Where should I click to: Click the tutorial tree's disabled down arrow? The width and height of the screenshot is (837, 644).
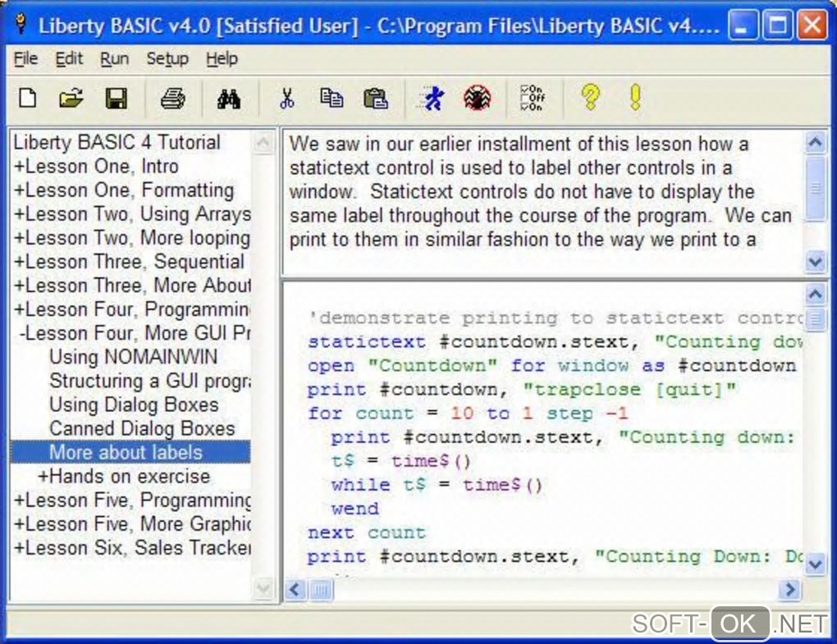click(x=263, y=589)
